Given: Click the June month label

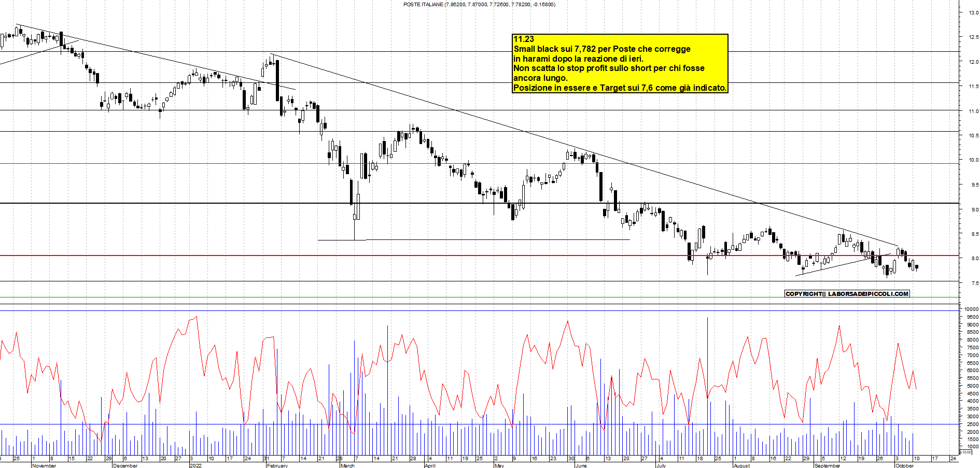Looking at the screenshot, I should pyautogui.click(x=581, y=465).
